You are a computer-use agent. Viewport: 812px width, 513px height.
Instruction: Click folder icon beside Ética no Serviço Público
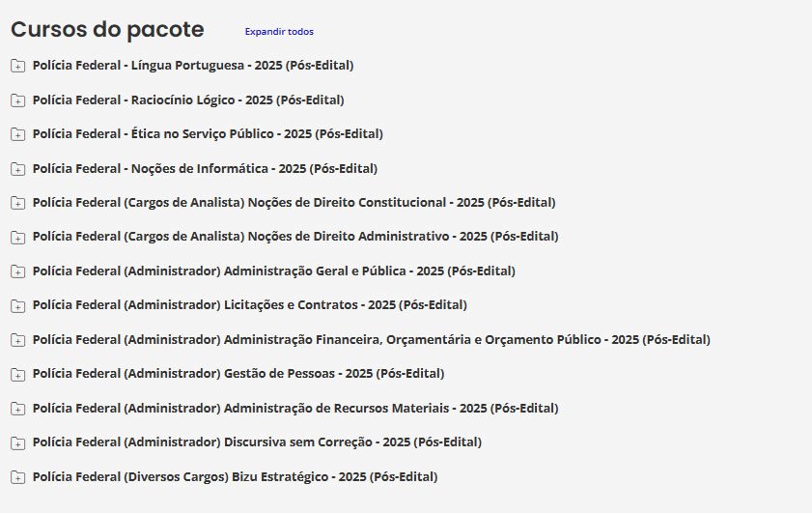tap(17, 134)
